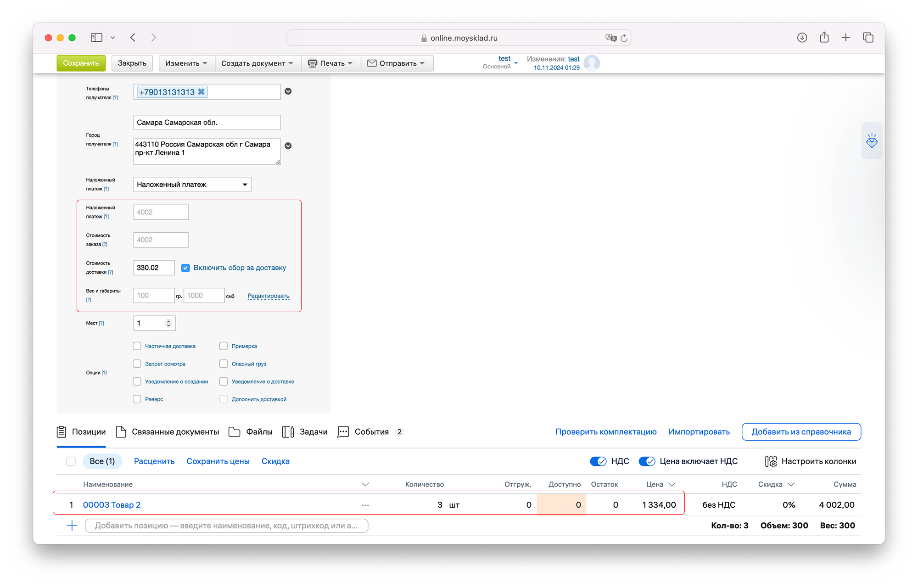Toggle Цена включает НДС switch
The image size is (918, 588).
pos(647,461)
